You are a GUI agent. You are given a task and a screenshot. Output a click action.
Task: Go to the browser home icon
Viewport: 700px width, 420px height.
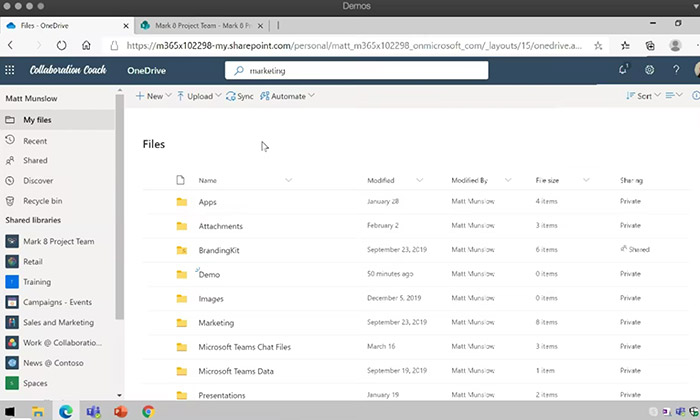point(86,45)
